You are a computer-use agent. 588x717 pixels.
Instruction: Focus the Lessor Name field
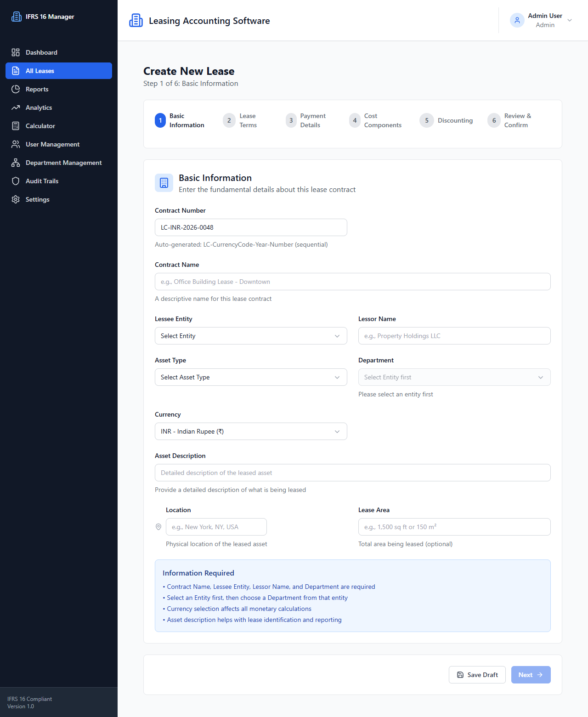pos(454,336)
